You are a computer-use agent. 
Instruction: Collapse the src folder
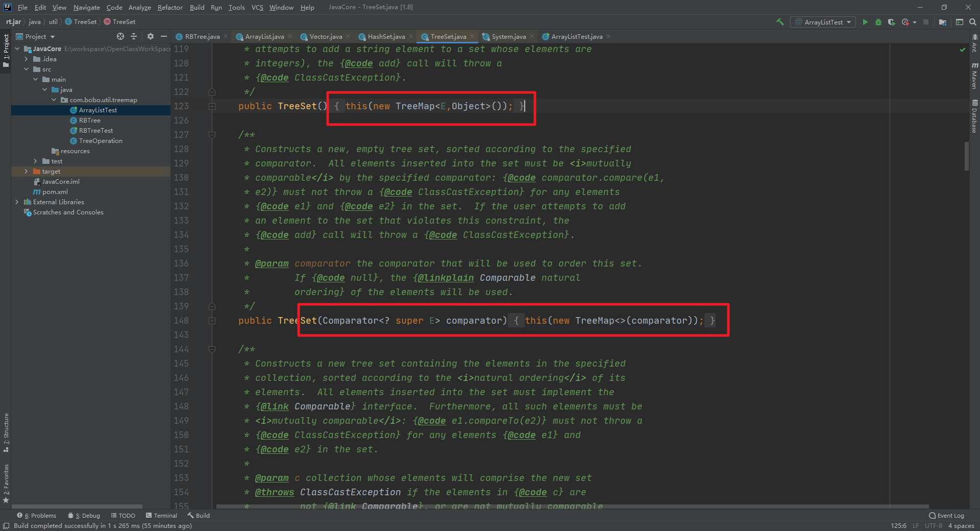[x=27, y=69]
